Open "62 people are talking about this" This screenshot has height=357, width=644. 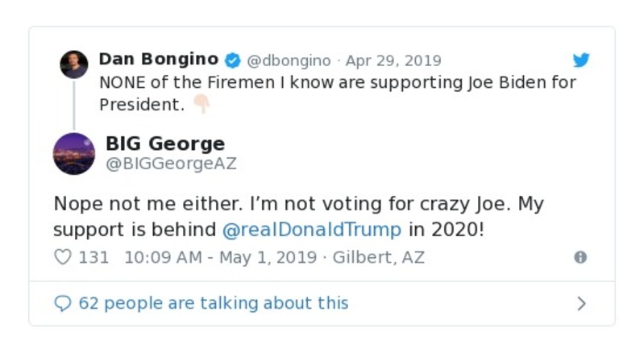(x=214, y=303)
